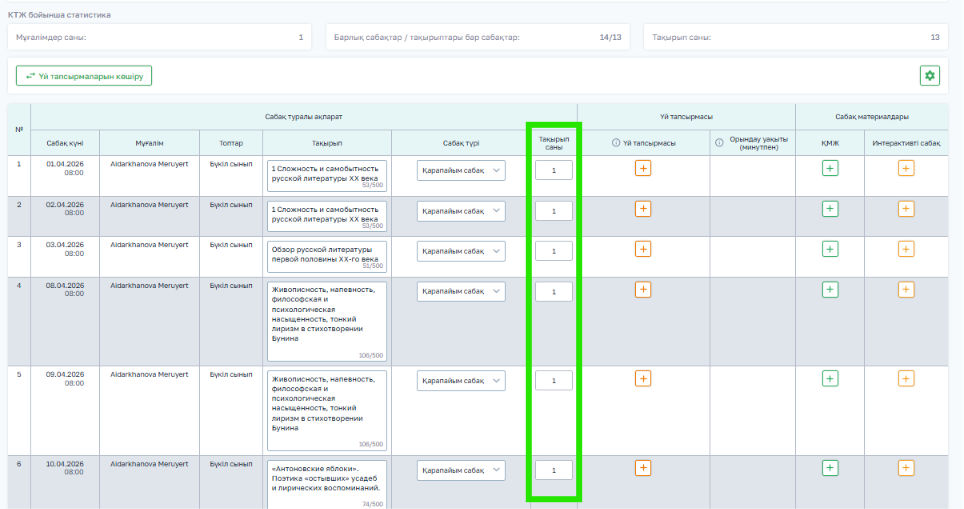Edit topic count field in the 01.04.2026 row

tap(554, 170)
